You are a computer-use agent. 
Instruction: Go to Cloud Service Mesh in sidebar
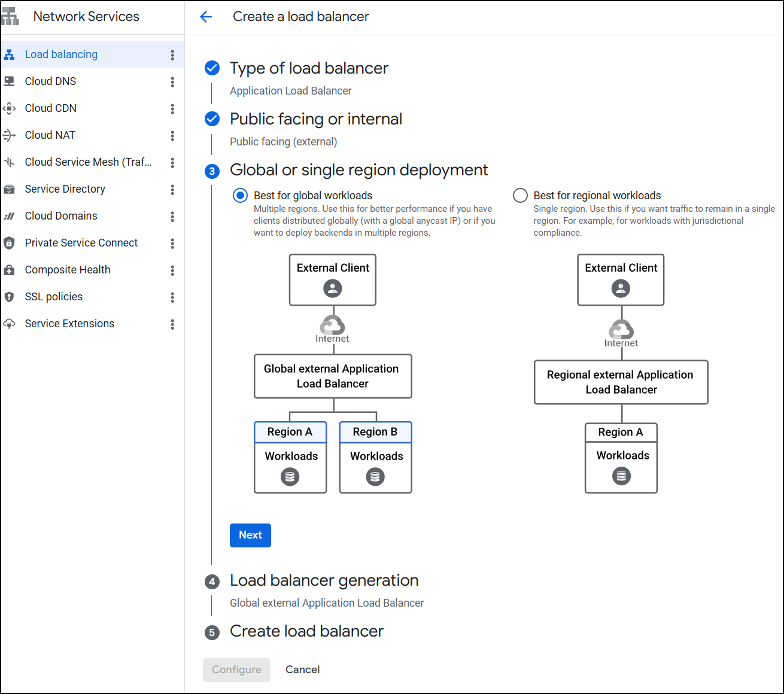[x=88, y=162]
